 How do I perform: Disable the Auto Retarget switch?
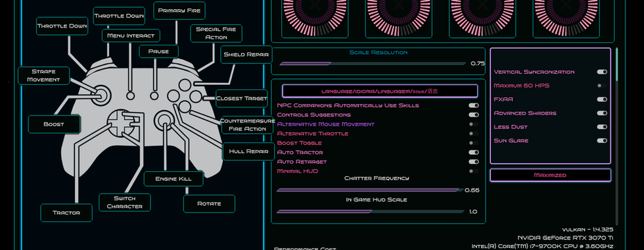point(474,162)
